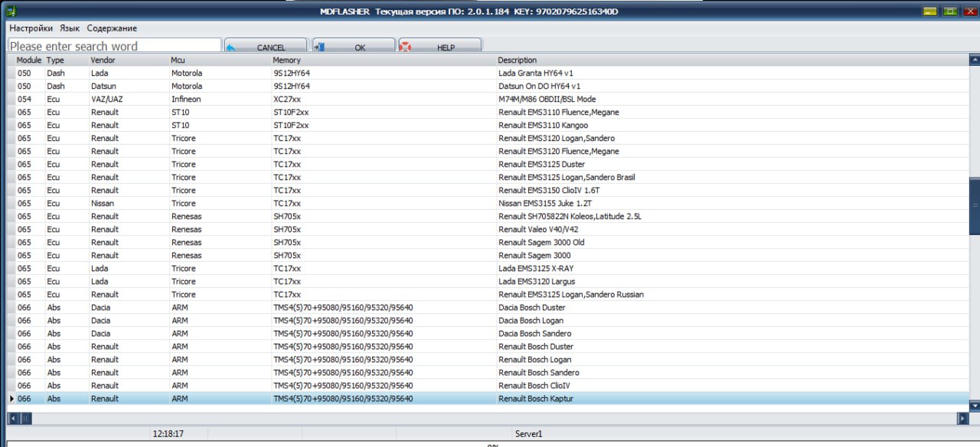Image resolution: width=980 pixels, height=447 pixels.
Task: Click the vertical scrollbar up arrow
Action: click(974, 60)
